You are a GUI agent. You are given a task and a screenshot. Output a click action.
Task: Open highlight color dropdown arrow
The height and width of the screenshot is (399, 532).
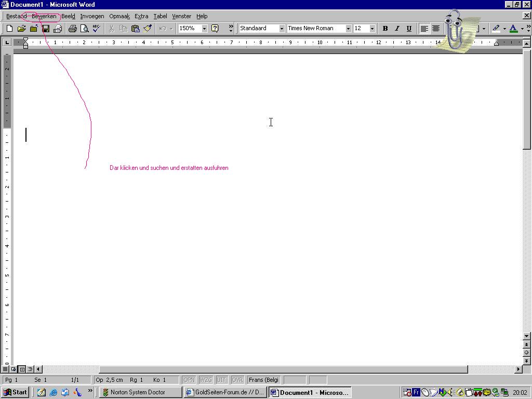click(x=504, y=29)
